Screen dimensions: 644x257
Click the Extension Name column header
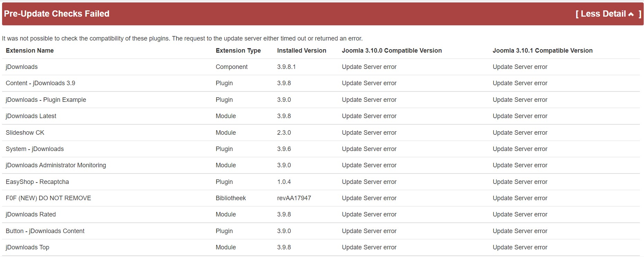30,51
